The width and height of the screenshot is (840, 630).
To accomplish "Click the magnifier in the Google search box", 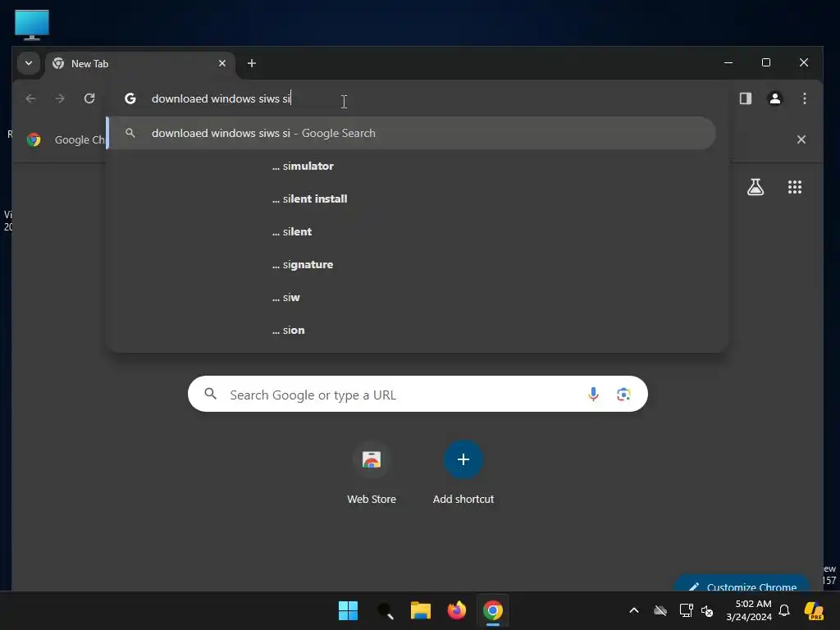I will 211,395.
